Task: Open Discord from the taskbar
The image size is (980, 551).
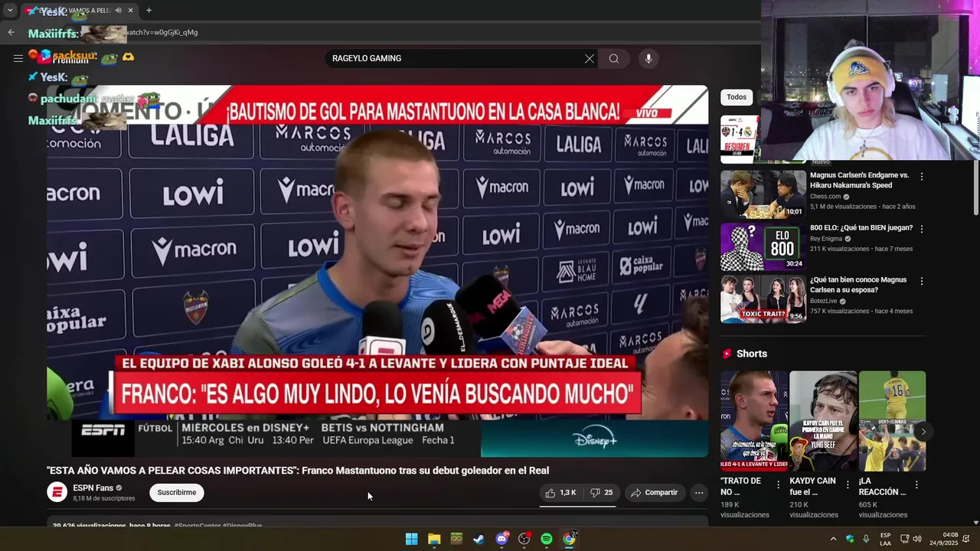Action: click(x=501, y=539)
